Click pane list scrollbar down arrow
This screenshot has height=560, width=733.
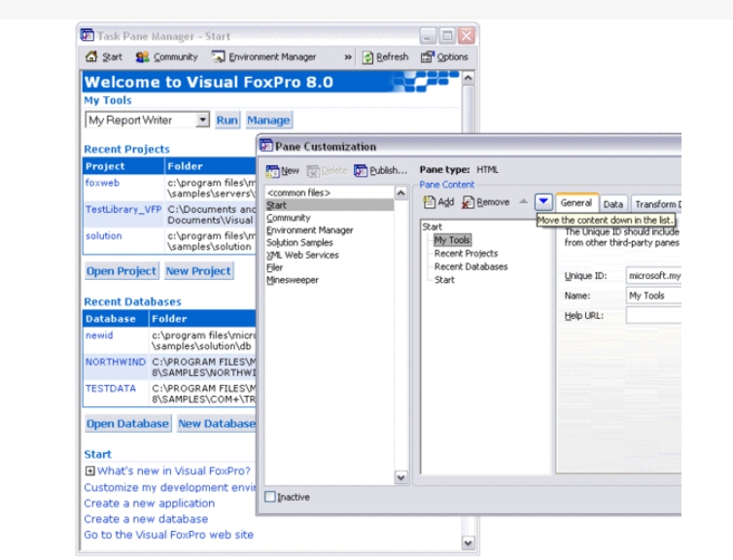401,477
